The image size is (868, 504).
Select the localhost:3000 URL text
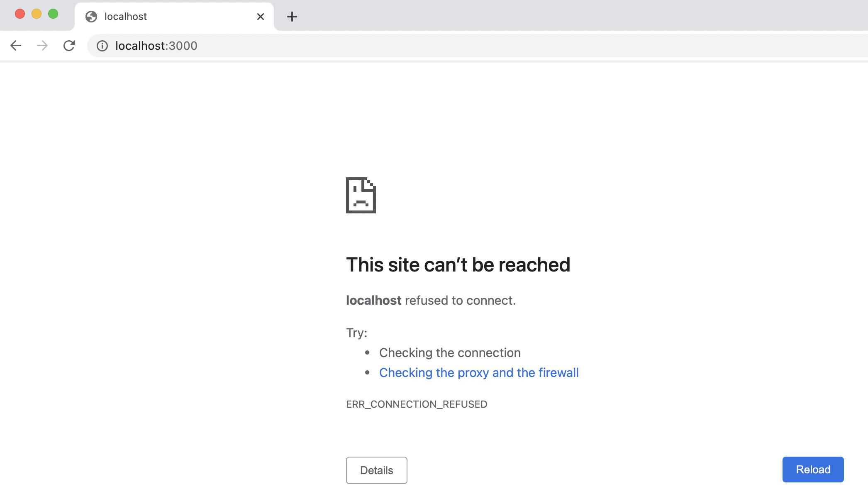tap(156, 46)
